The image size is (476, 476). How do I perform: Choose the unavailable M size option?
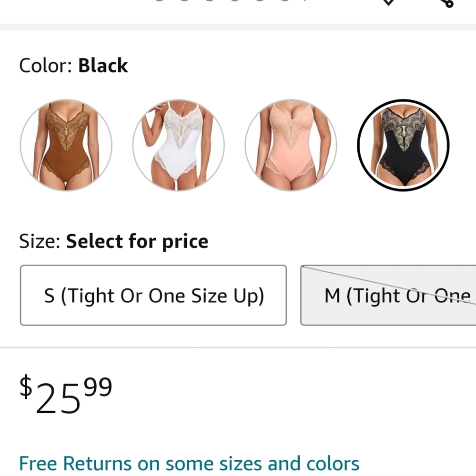[388, 295]
